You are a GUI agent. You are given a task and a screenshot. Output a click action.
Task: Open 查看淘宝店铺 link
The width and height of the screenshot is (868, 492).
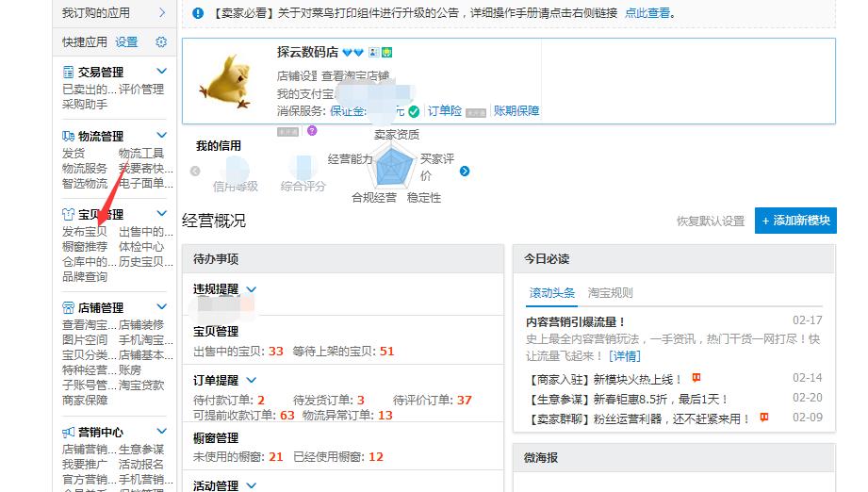click(355, 75)
